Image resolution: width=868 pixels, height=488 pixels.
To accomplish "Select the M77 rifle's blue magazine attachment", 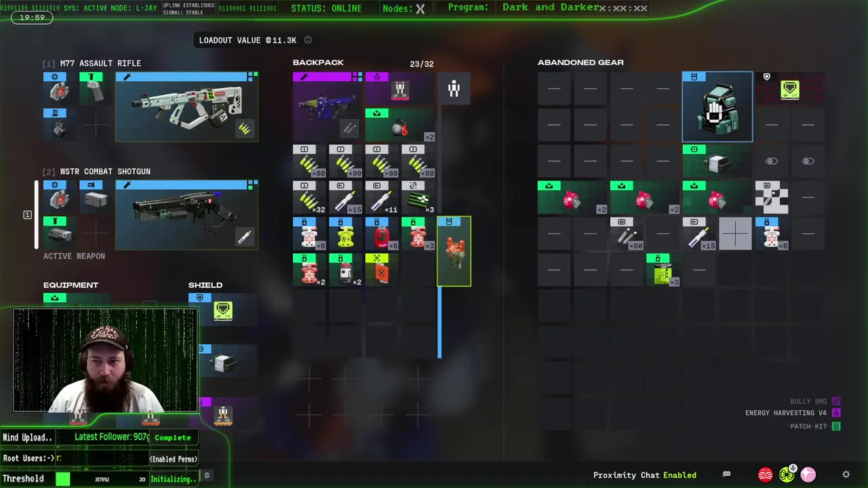I will click(60, 125).
